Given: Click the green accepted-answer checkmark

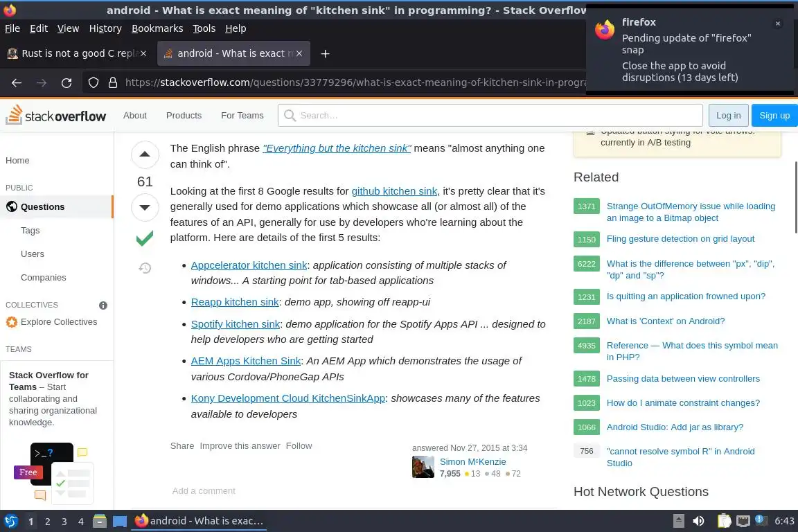Looking at the screenshot, I should 145,238.
